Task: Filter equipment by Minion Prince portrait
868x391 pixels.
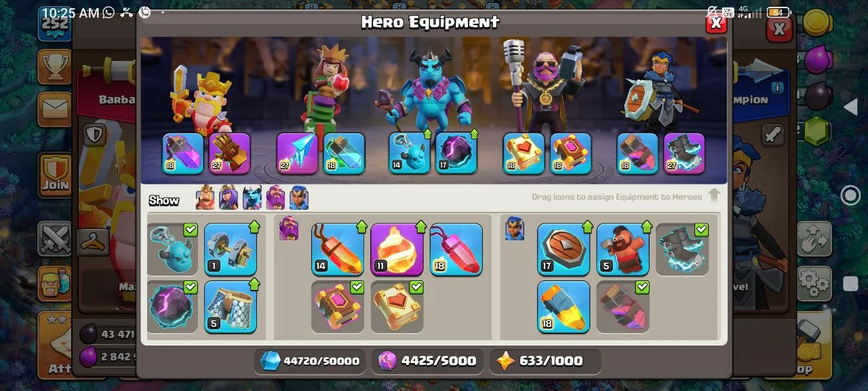Action: tap(252, 198)
